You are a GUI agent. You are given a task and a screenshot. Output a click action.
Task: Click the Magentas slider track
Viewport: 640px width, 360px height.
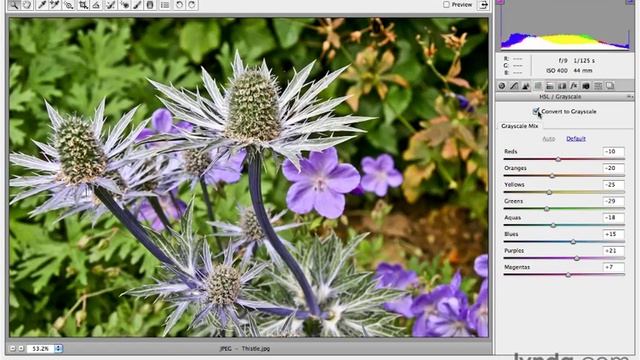point(564,275)
